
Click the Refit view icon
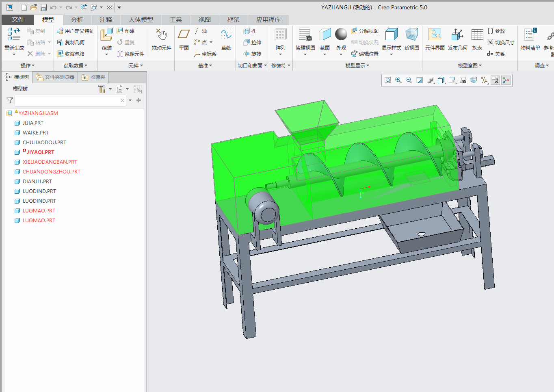coord(388,80)
